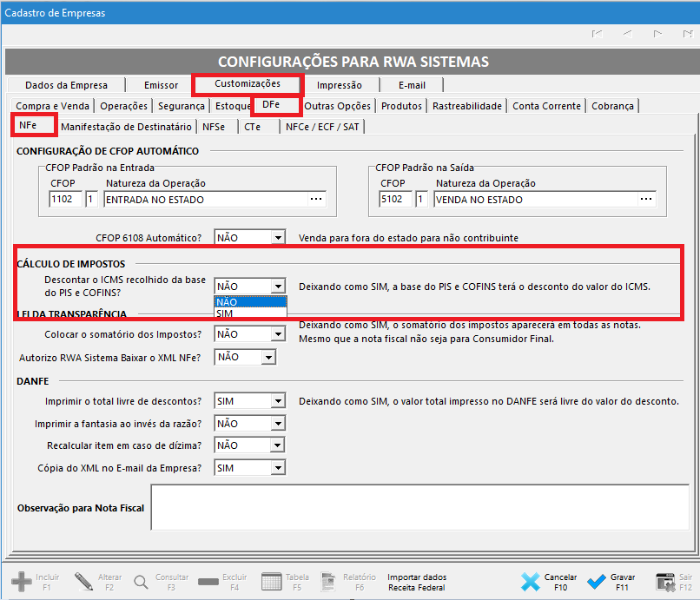Open lookup for saída Natureza da Operação
Screen dimensions: 700x600
pos(646,199)
